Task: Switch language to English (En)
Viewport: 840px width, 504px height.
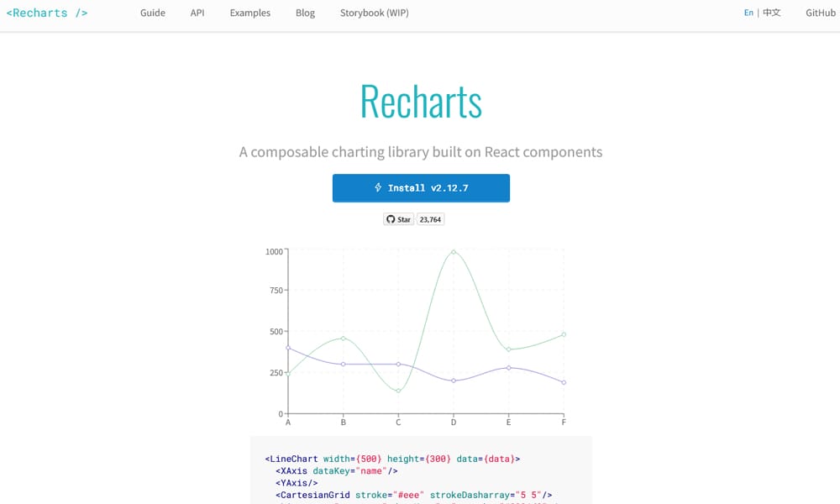Action: (748, 13)
